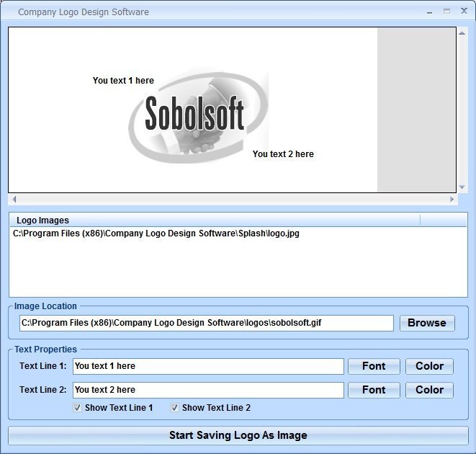Click preview scroll down arrow

(462, 187)
